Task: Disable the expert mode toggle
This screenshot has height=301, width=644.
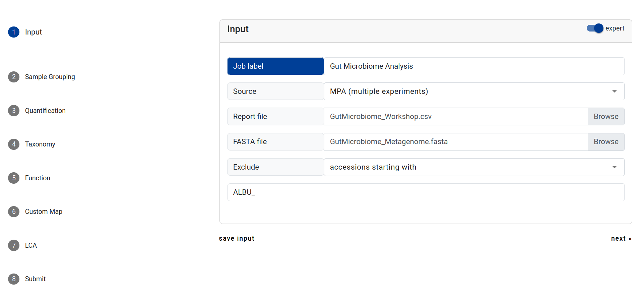Action: click(595, 28)
